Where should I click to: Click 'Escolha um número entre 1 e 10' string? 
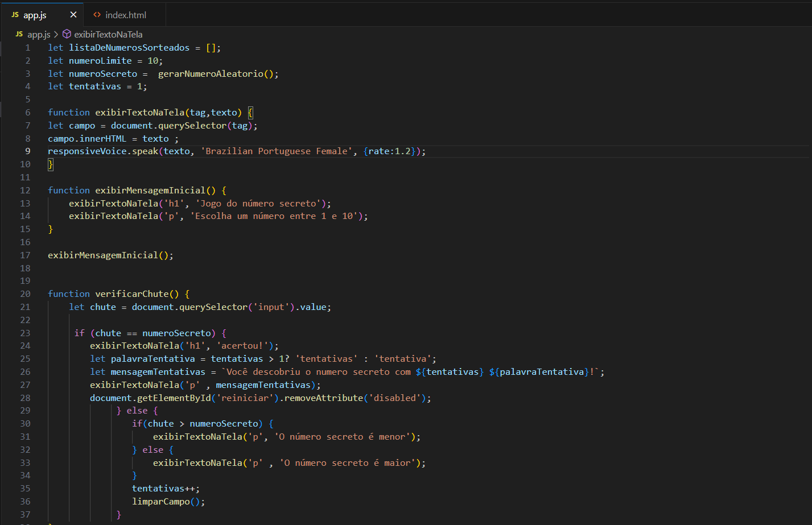click(x=274, y=216)
